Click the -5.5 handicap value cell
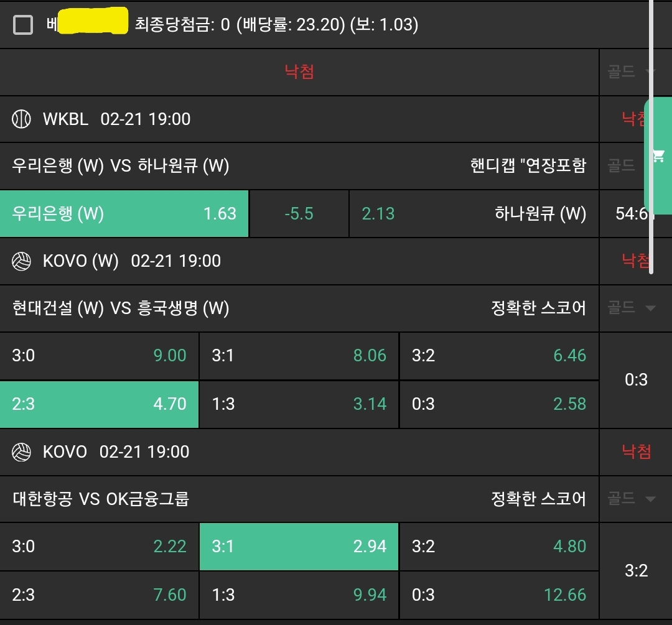The image size is (672, 625). coord(299,214)
